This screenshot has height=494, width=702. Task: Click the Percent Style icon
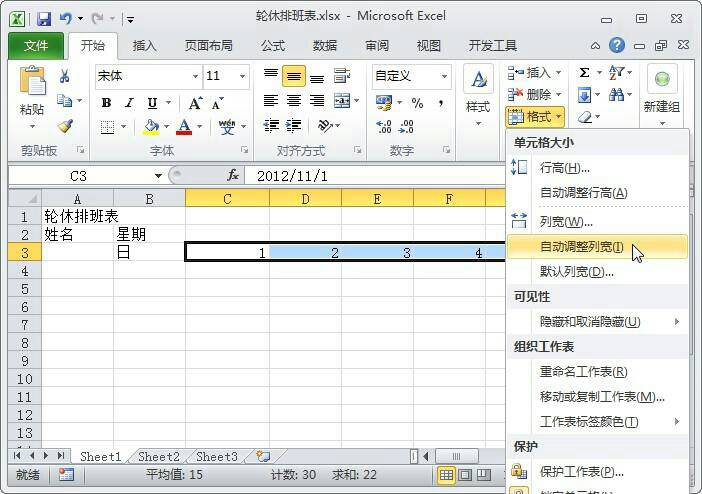417,103
